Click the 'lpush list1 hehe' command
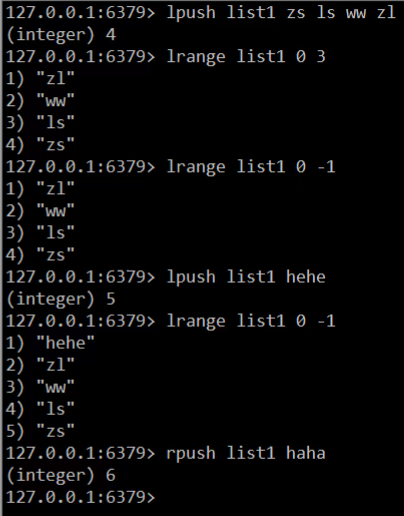This screenshot has width=404, height=516. click(x=246, y=277)
